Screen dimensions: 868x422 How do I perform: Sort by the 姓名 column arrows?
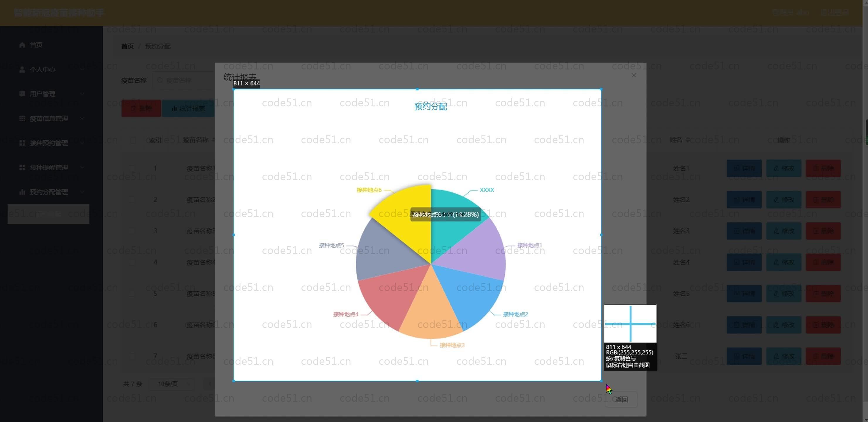click(688, 140)
